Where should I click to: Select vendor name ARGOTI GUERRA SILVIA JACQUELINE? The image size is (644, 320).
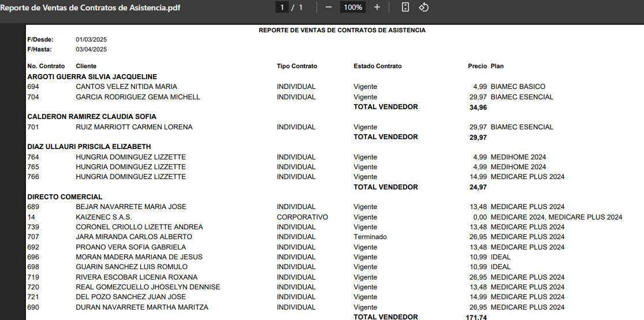[92, 77]
